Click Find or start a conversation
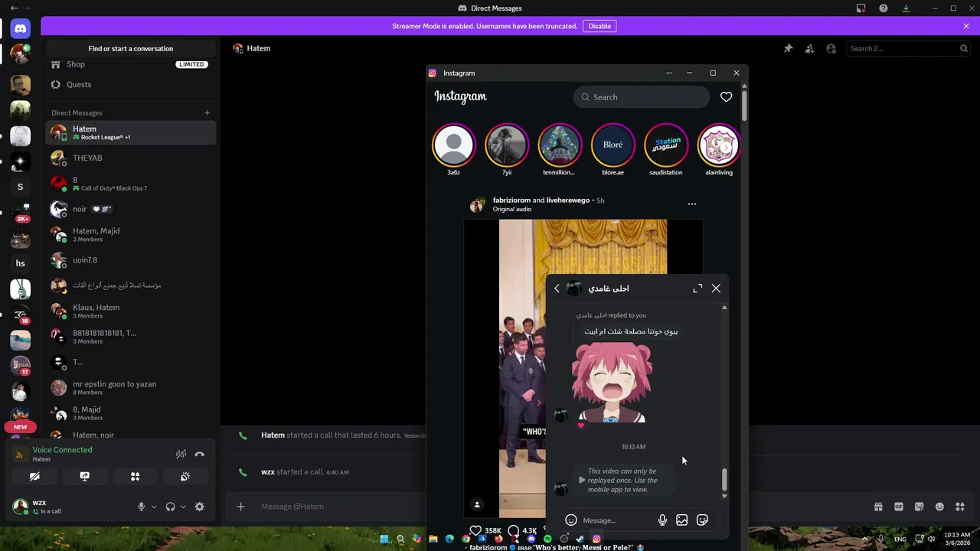The height and width of the screenshot is (551, 980). tap(131, 48)
